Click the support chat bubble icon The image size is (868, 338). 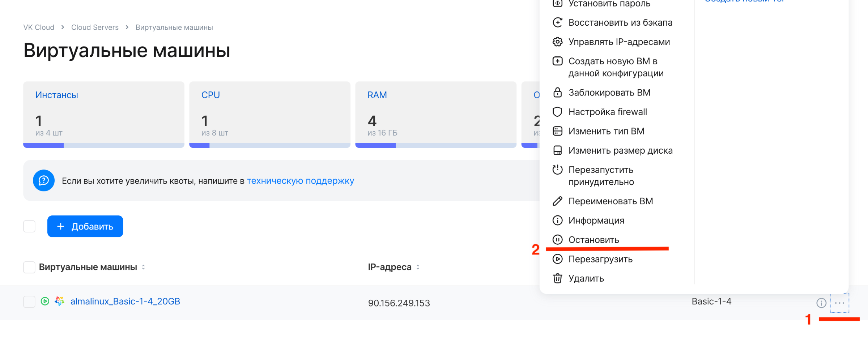click(x=44, y=180)
